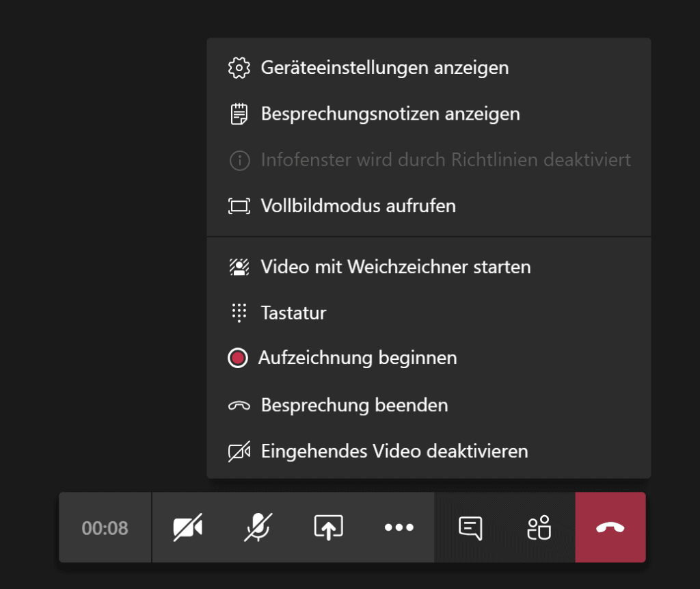Click Vollbildmodus aufrufen entry
700x589 pixels.
[x=429, y=206]
